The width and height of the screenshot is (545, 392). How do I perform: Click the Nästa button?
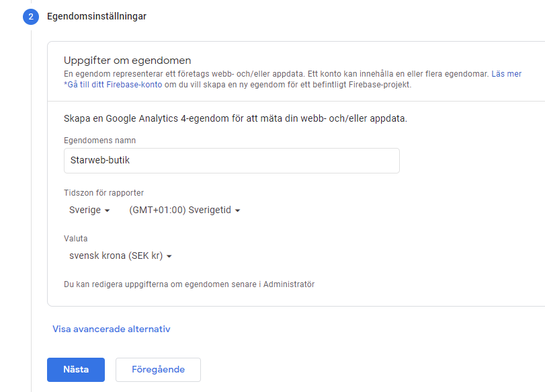[x=76, y=370]
